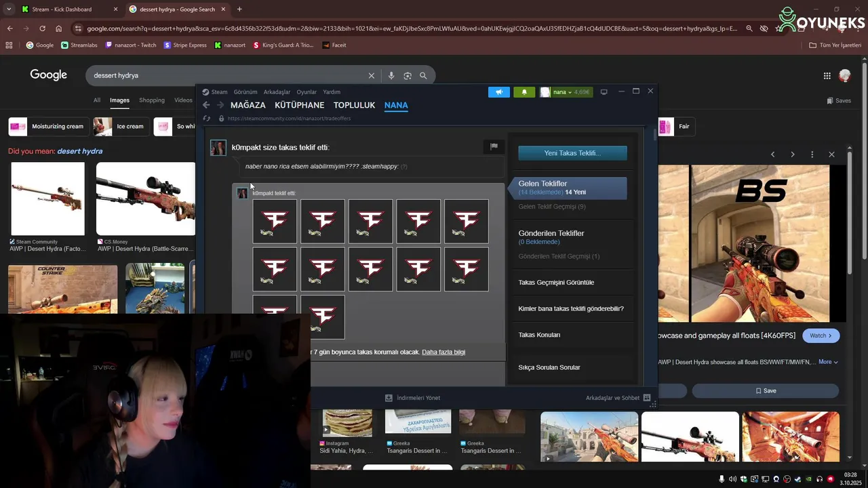
Task: Click the browser home button
Action: [59, 28]
